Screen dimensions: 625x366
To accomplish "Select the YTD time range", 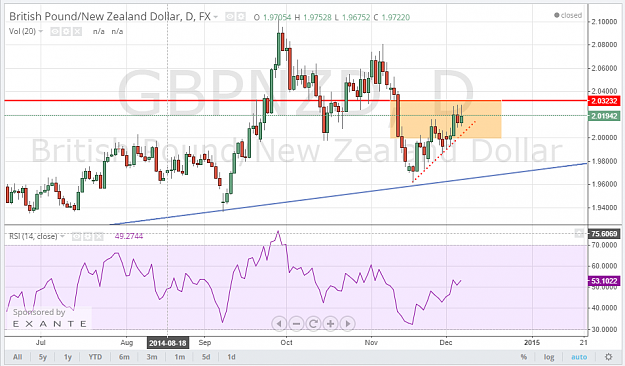I will tap(95, 357).
